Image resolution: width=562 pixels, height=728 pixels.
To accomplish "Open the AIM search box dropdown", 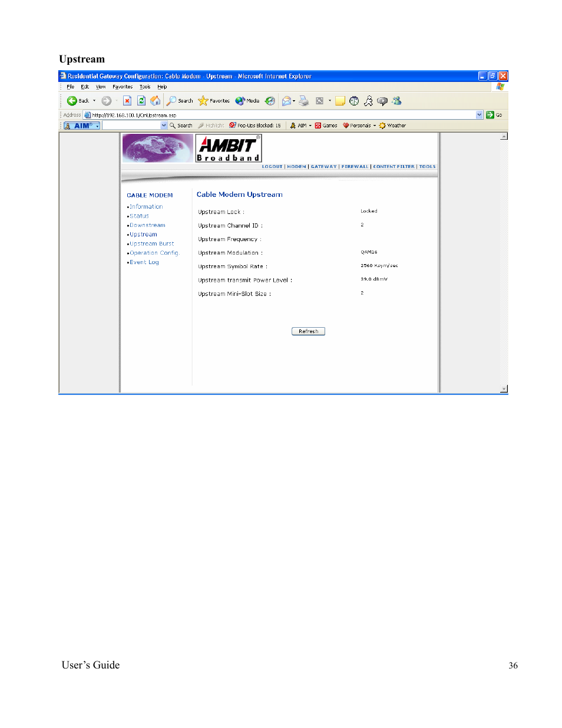I will tap(164, 126).
